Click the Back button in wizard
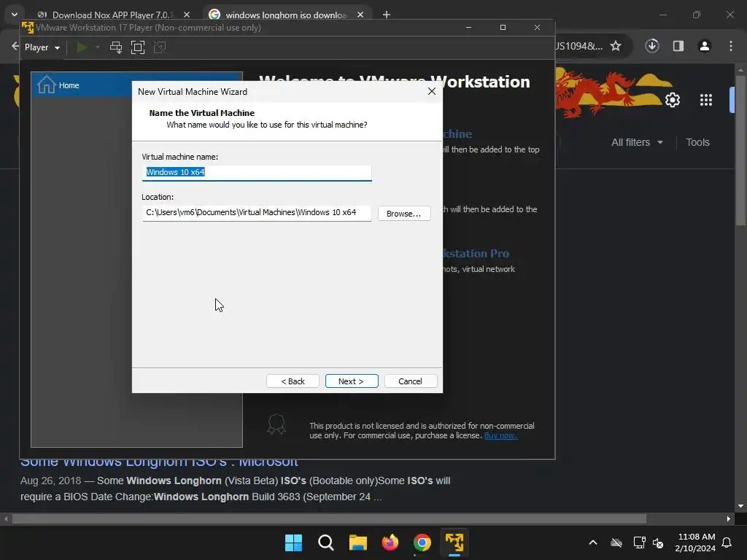 [293, 381]
